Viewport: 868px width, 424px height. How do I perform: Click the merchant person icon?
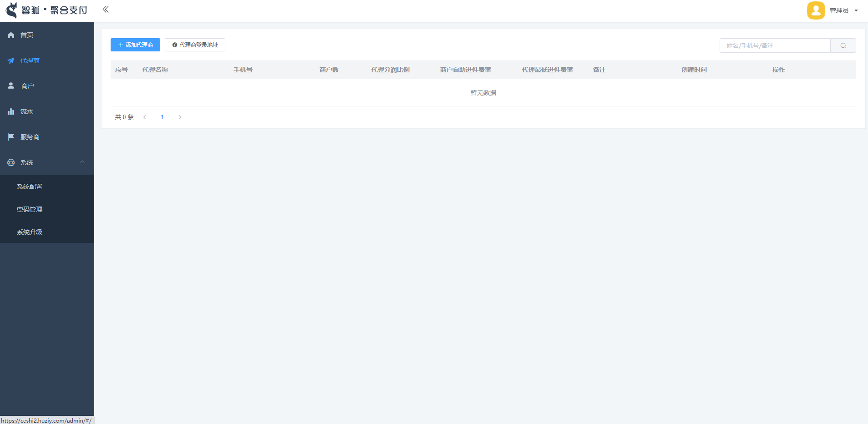click(x=11, y=86)
